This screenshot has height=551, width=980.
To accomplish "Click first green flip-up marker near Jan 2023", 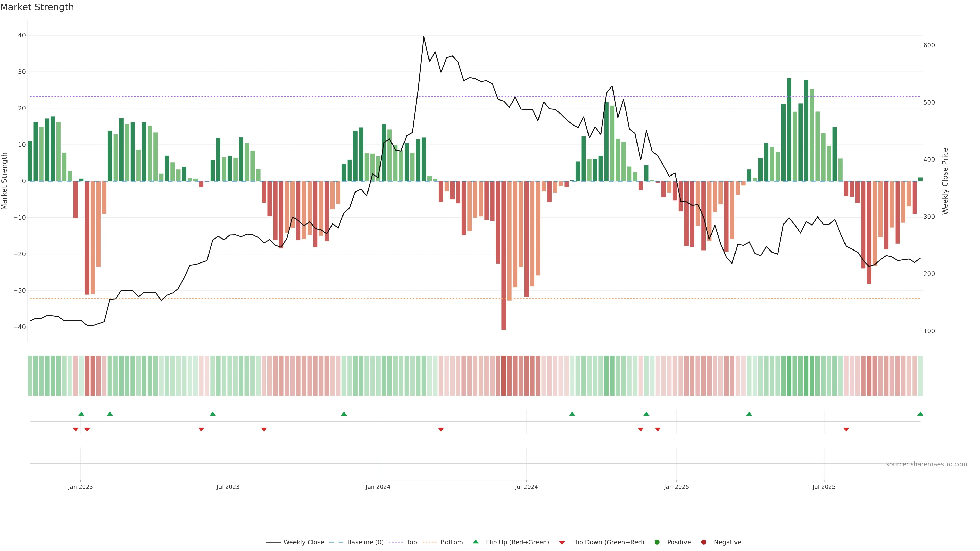I will pyautogui.click(x=81, y=414).
